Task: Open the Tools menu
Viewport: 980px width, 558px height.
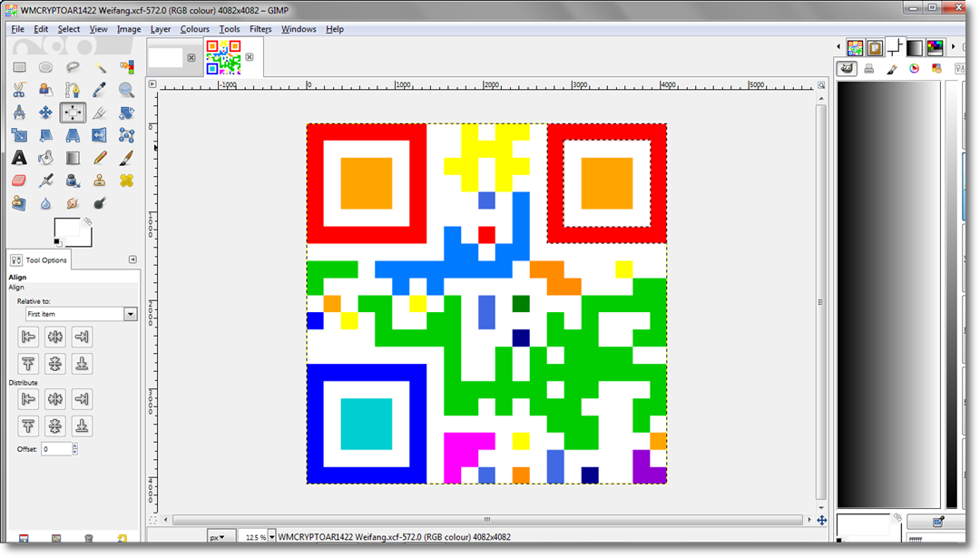Action: click(x=230, y=29)
